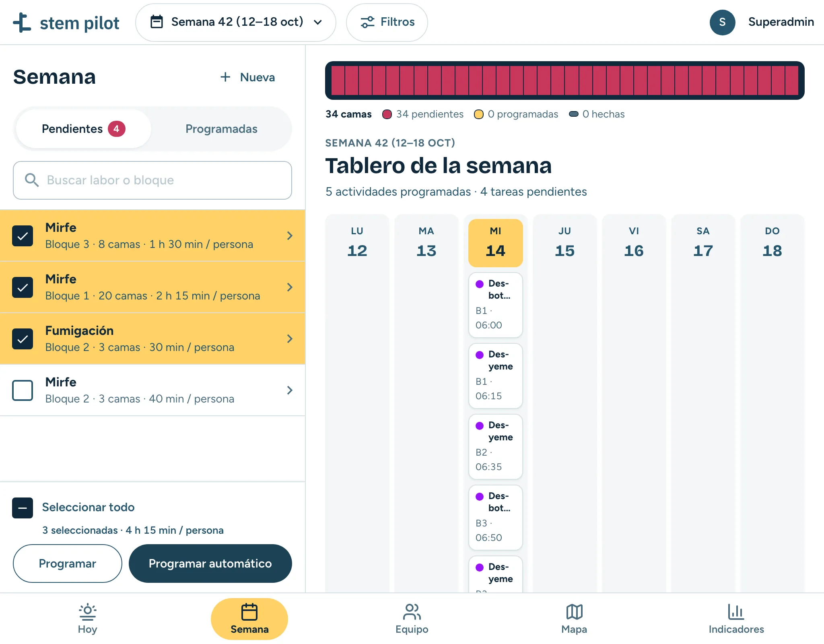The image size is (824, 644).
Task: Select Friday VI 16 column header
Action: (x=634, y=243)
